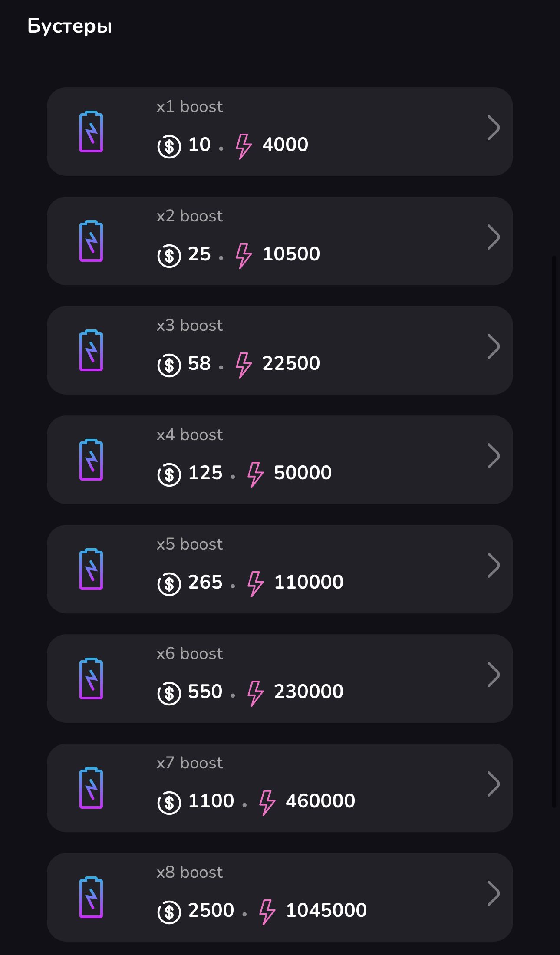Tap the 2500 coin price on x8 boost
The image size is (560, 955).
[211, 910]
